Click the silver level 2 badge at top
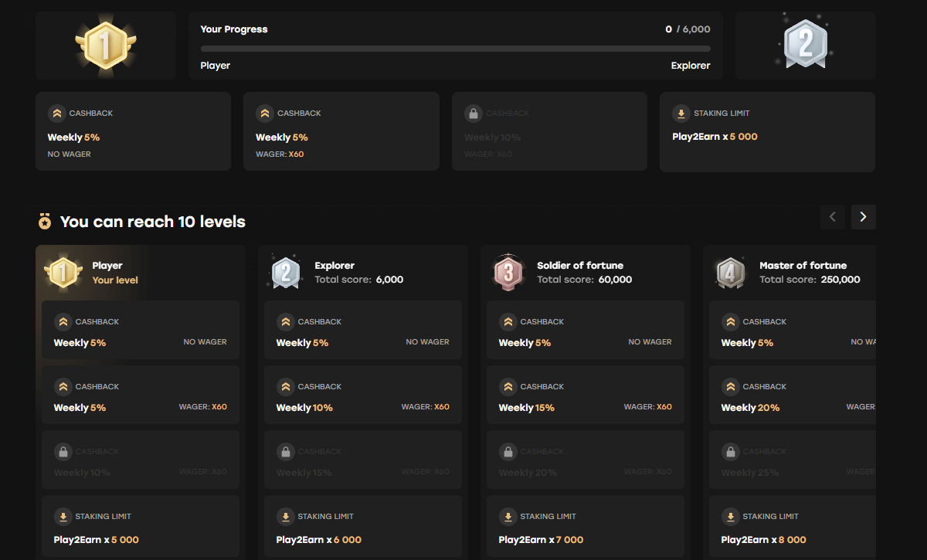This screenshot has width=927, height=560. point(805,44)
